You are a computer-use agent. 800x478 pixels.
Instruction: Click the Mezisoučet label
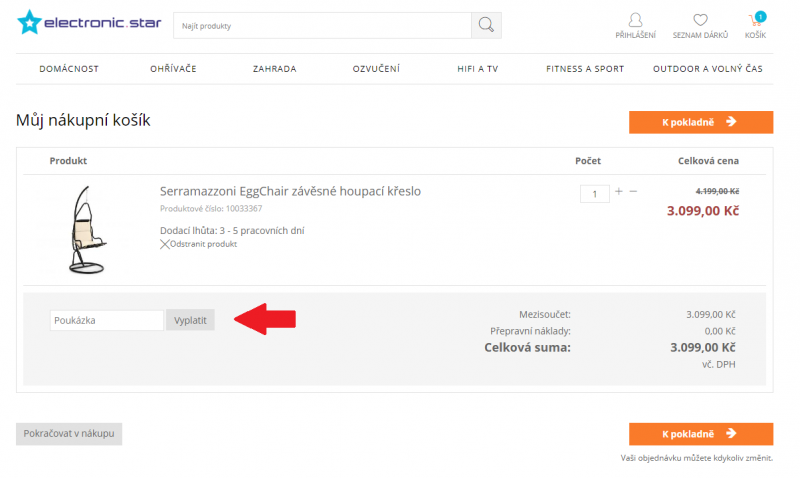[x=544, y=315]
